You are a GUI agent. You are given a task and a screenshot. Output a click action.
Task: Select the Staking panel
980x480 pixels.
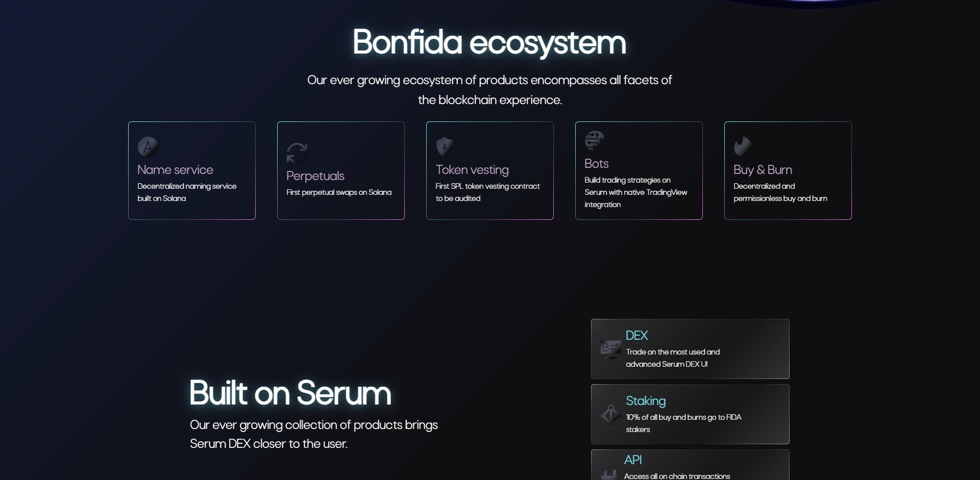click(x=690, y=414)
